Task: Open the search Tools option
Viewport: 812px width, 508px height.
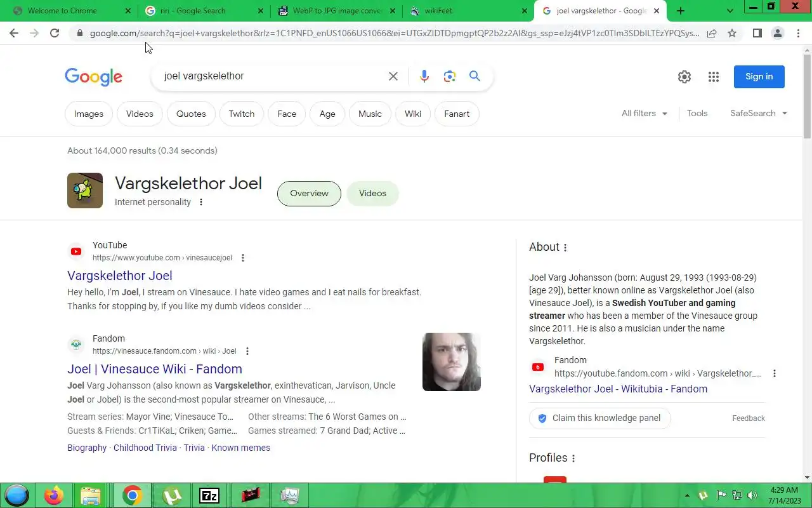Action: (x=697, y=113)
